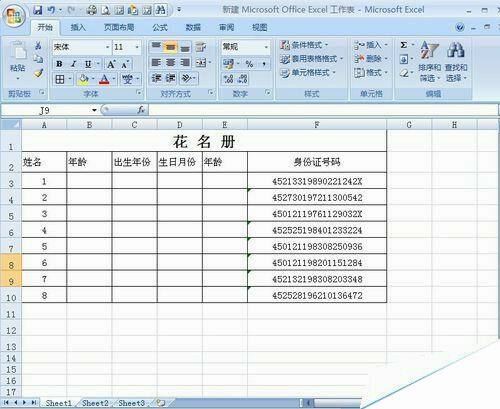The height and width of the screenshot is (409, 500).
Task: Open the font name dropdown (宋体)
Action: click(107, 47)
